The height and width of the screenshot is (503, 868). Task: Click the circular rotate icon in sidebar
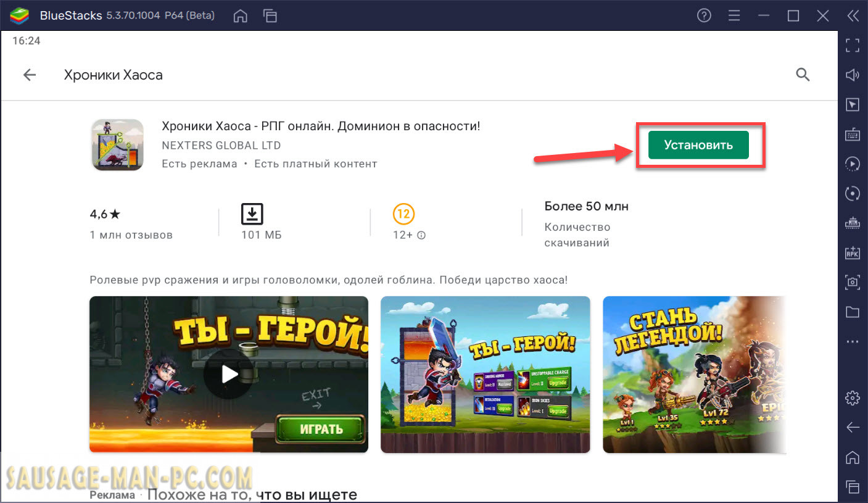[853, 194]
